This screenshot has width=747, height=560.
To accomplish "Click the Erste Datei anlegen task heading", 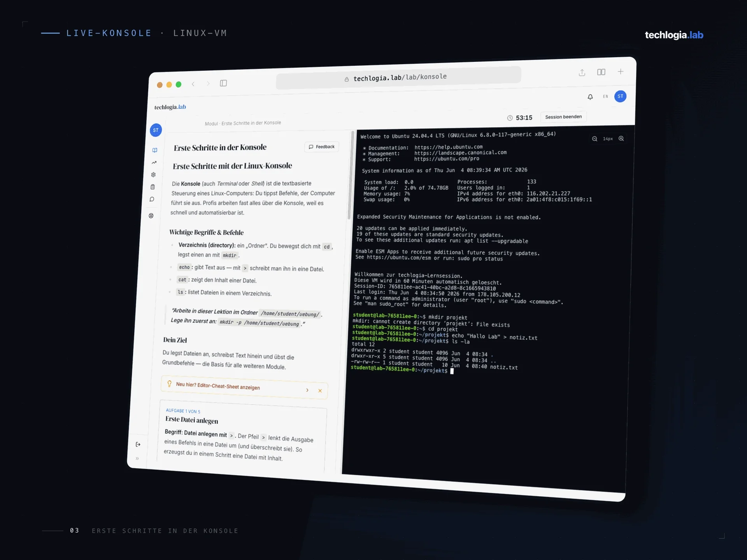I will tap(192, 420).
